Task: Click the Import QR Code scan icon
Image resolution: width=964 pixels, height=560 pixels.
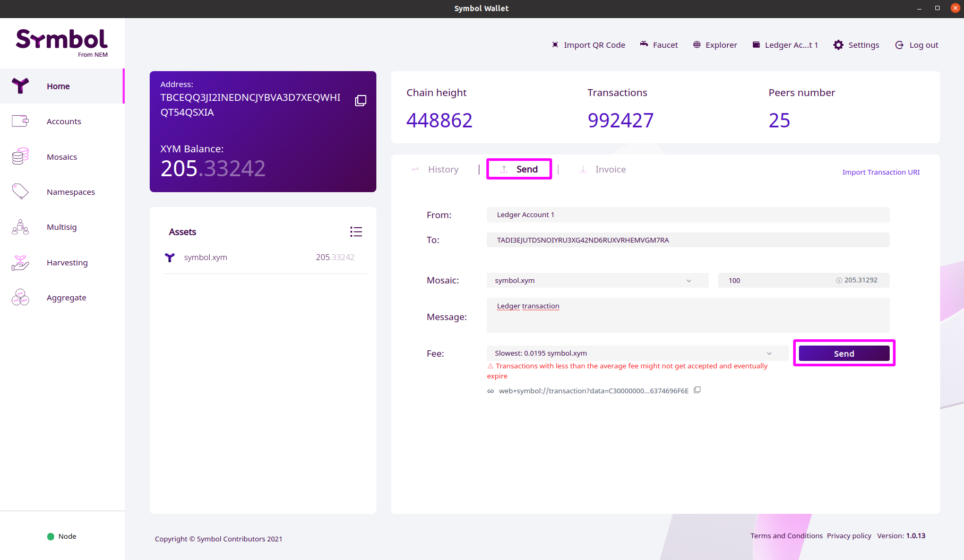Action: tap(555, 45)
